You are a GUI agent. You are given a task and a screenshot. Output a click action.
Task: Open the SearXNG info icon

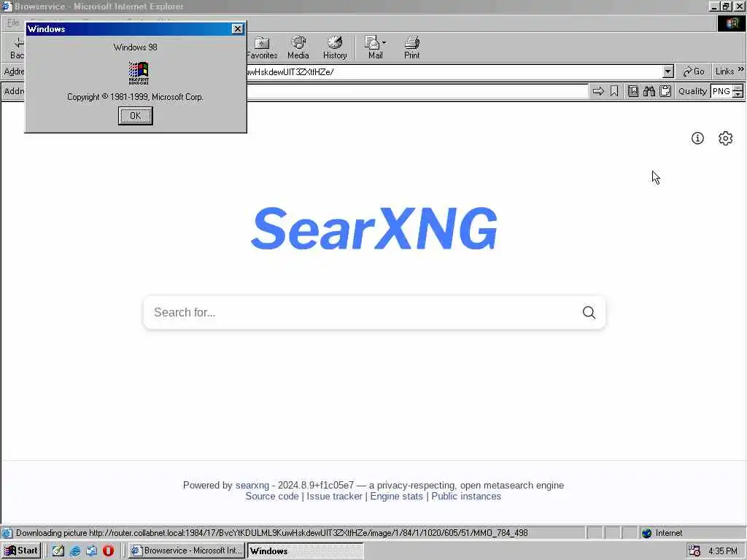[x=697, y=138]
